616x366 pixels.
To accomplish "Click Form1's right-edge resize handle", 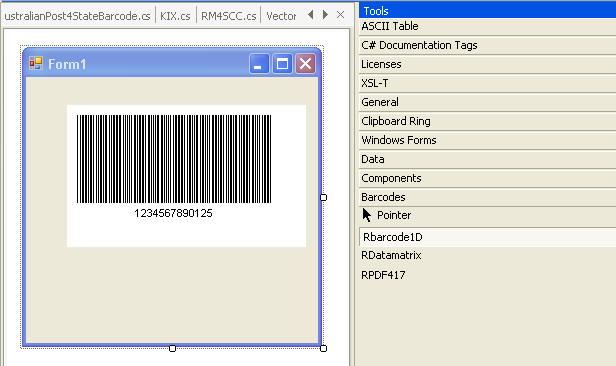I will (323, 198).
